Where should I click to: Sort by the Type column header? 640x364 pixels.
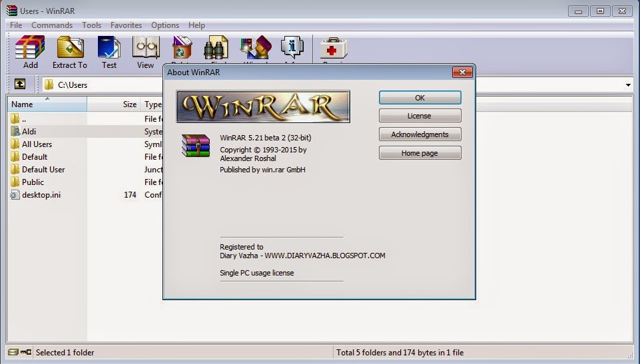[x=152, y=104]
